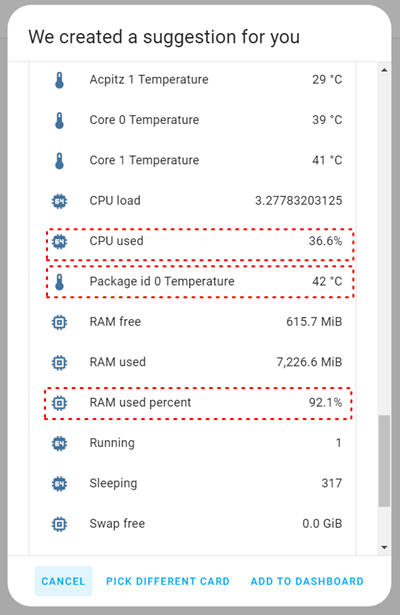Cancel the card suggestion dialog
Viewport: 400px width, 615px height.
coord(63,581)
